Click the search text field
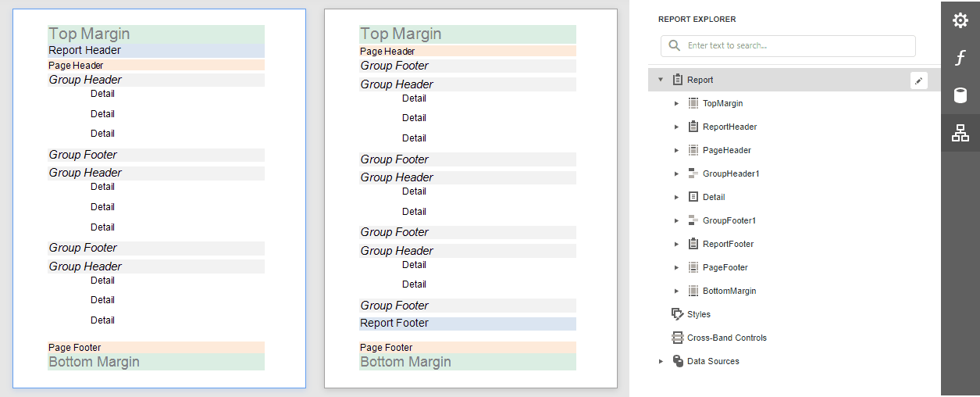The width and height of the screenshot is (980, 397). [796, 45]
